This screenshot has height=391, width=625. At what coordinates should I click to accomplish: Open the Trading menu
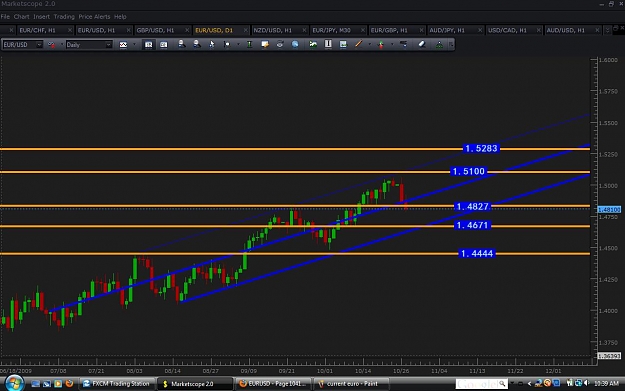pyautogui.click(x=64, y=17)
